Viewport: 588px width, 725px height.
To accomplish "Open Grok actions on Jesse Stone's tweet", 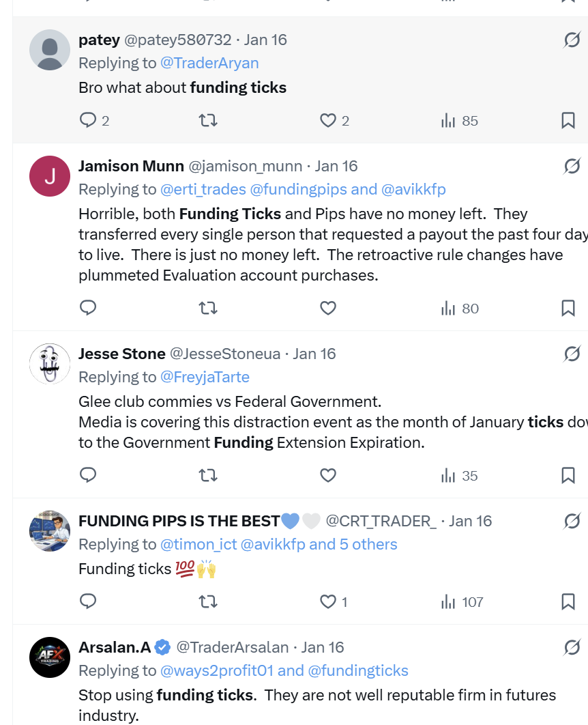I will pyautogui.click(x=572, y=354).
